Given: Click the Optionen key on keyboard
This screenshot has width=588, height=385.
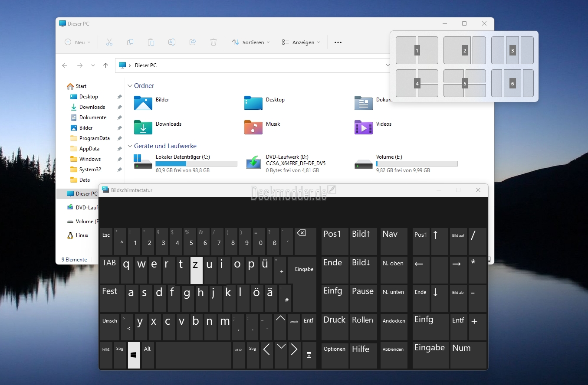Looking at the screenshot, I should 335,355.
